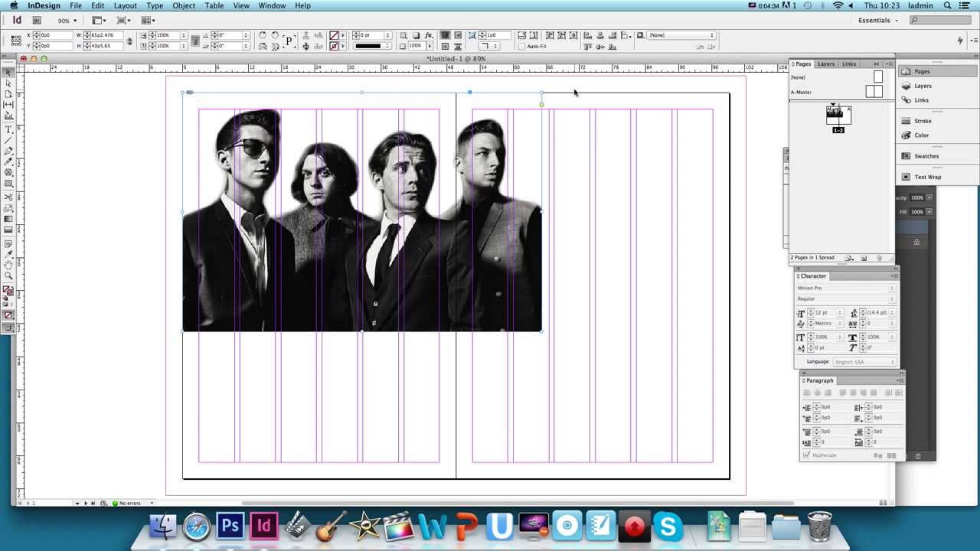This screenshot has width=980, height=551.
Task: Select the Line tool
Action: coord(8,140)
